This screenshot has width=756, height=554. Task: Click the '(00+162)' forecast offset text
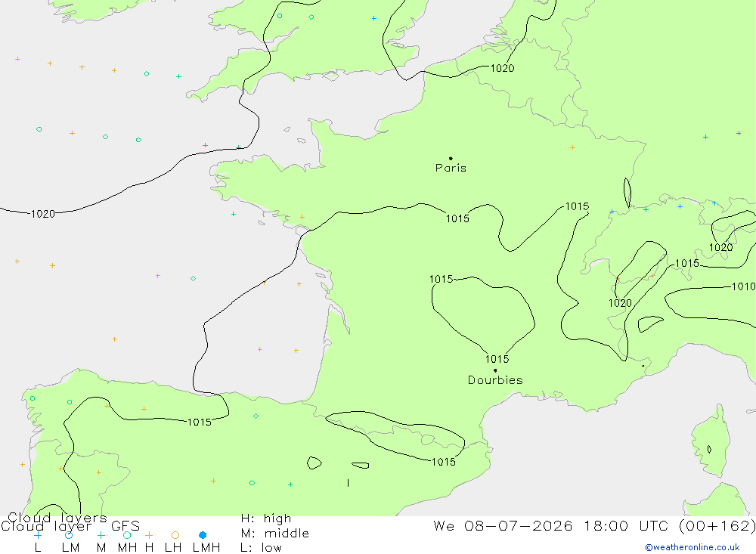coord(717,525)
